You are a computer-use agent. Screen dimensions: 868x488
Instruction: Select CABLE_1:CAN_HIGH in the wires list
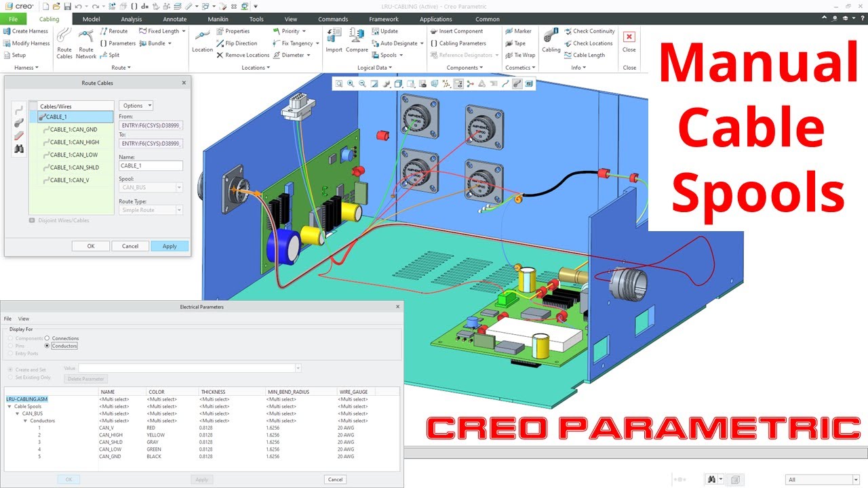tap(74, 142)
